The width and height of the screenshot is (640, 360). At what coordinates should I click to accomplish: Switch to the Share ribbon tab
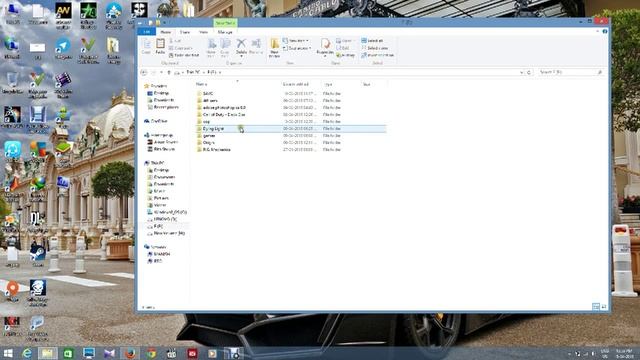coord(185,32)
